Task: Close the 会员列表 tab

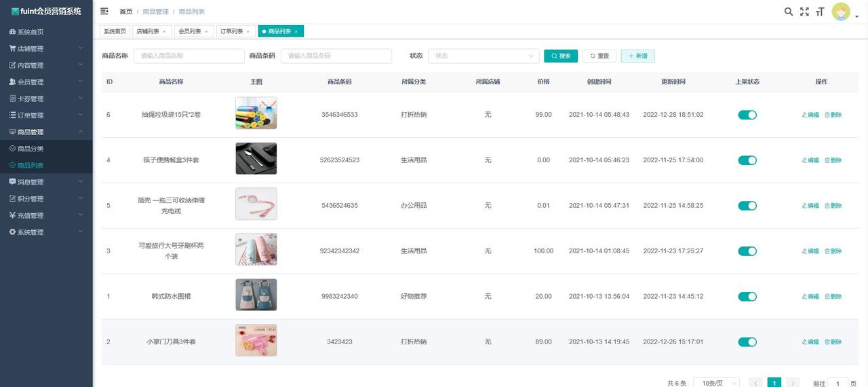Action: pos(206,31)
